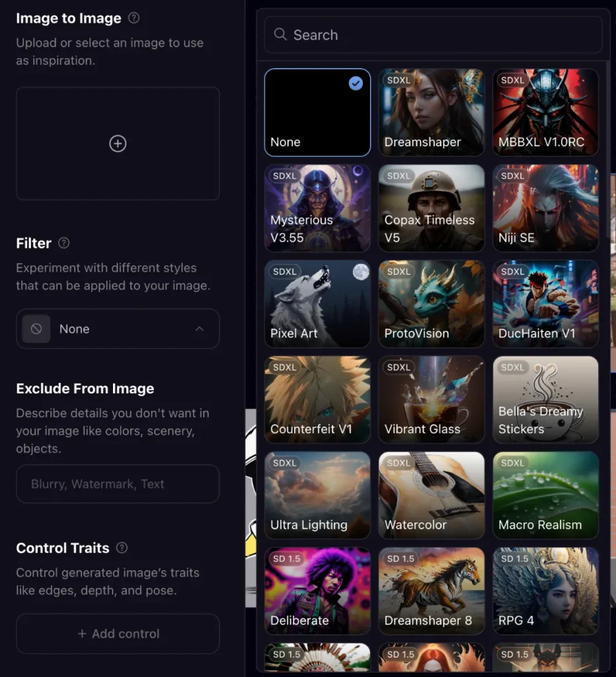Image resolution: width=616 pixels, height=677 pixels.
Task: Click the help icon beside Control Traits
Action: [x=122, y=547]
